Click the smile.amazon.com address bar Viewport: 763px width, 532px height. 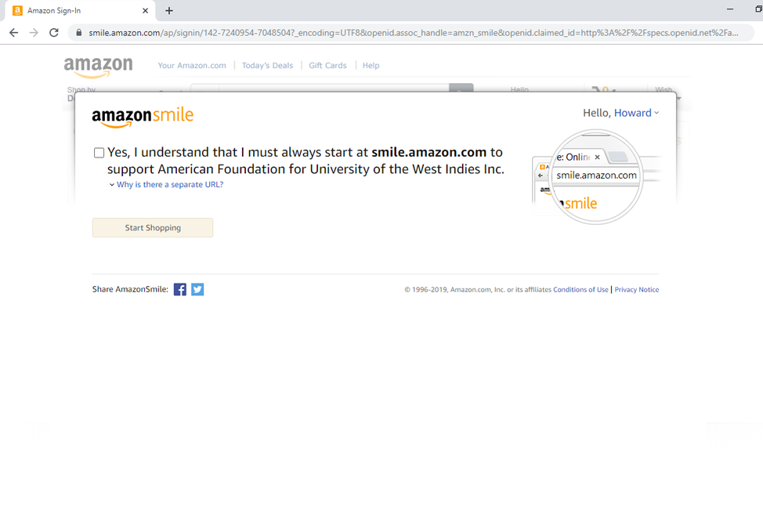(411, 33)
